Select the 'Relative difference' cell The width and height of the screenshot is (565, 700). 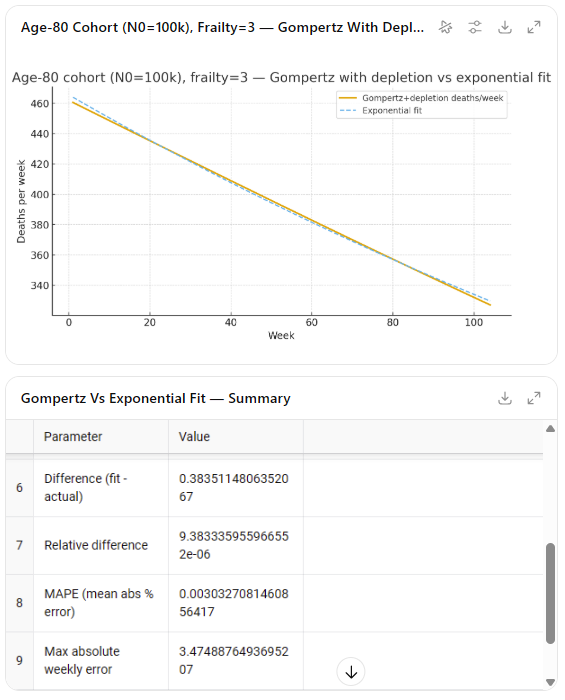[101, 546]
